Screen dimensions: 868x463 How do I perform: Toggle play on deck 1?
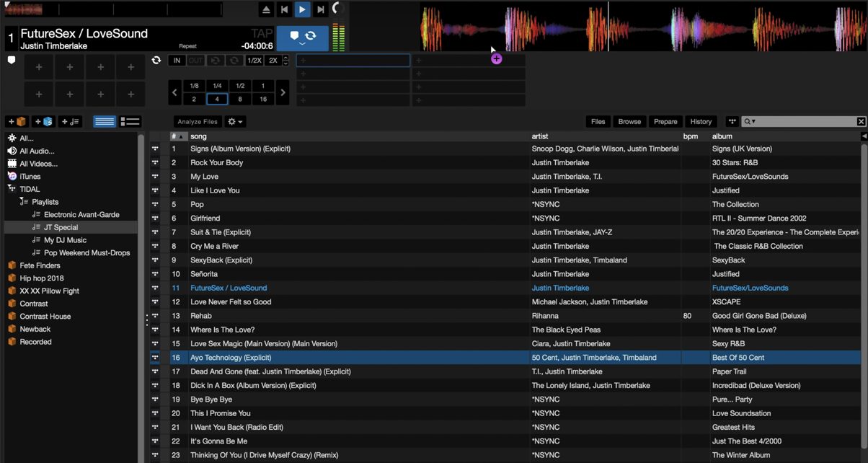click(302, 9)
